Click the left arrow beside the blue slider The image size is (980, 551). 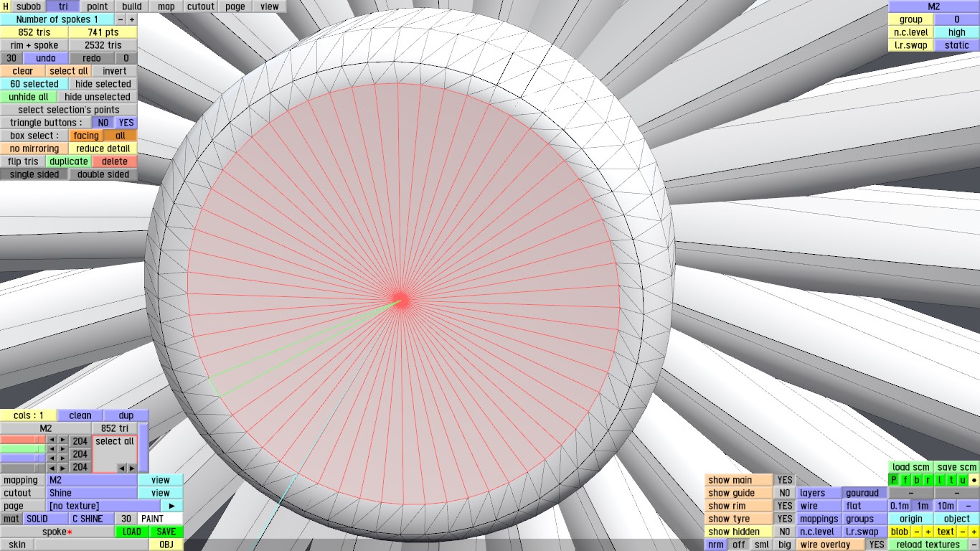(x=52, y=458)
